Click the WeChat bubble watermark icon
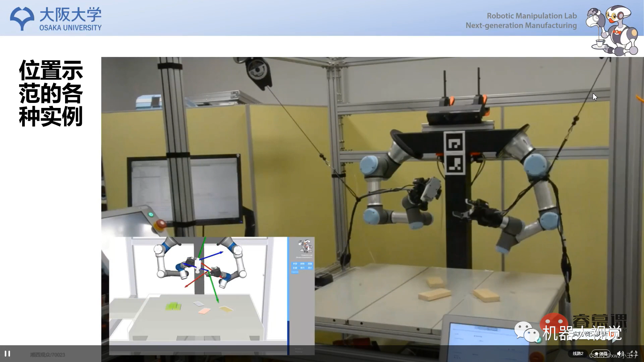This screenshot has width=644, height=362. click(x=527, y=331)
